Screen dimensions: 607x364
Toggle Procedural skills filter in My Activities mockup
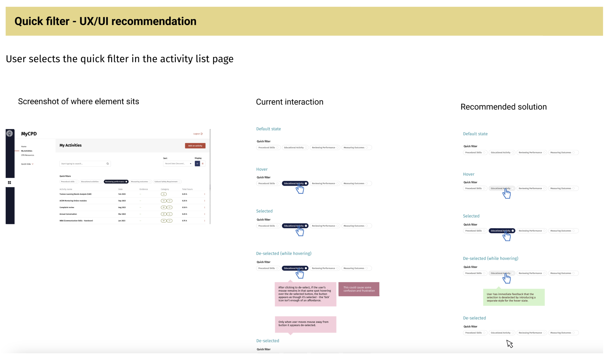click(x=69, y=182)
